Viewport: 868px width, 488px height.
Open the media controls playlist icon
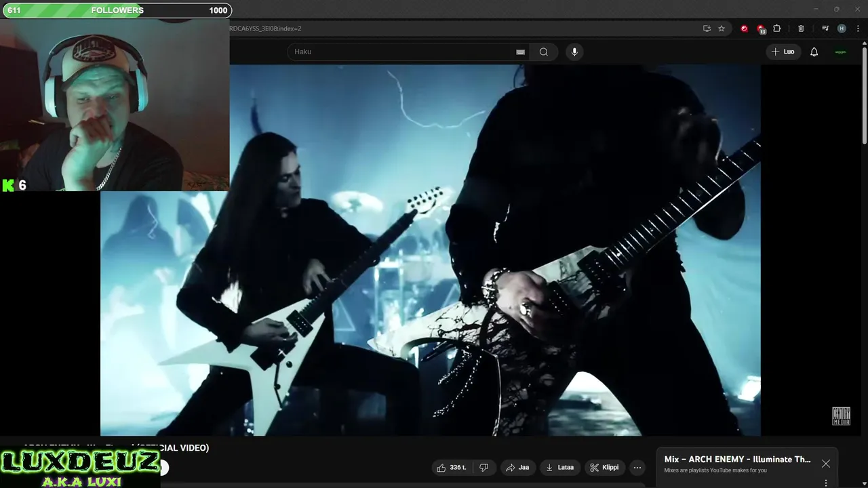[x=825, y=28]
